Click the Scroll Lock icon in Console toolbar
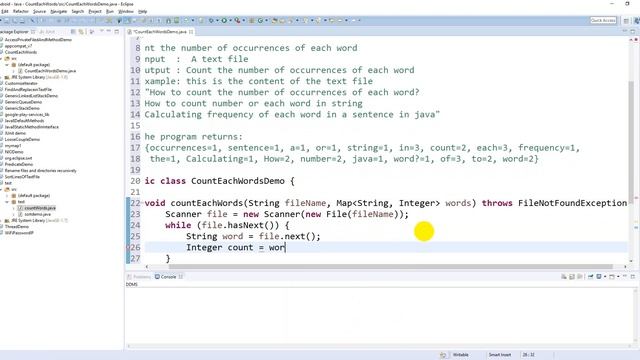The image size is (640, 360). (572, 277)
